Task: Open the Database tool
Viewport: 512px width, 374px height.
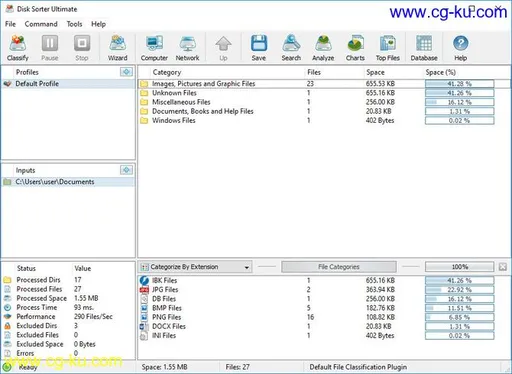Action: 424,48
